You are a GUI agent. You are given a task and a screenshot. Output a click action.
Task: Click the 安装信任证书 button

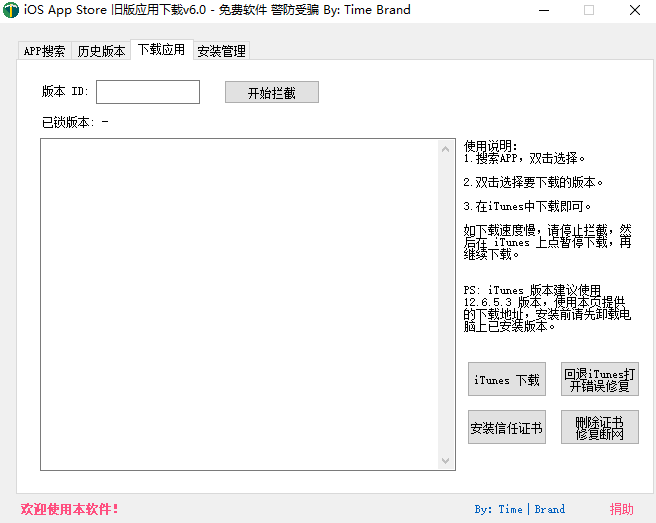pos(507,428)
